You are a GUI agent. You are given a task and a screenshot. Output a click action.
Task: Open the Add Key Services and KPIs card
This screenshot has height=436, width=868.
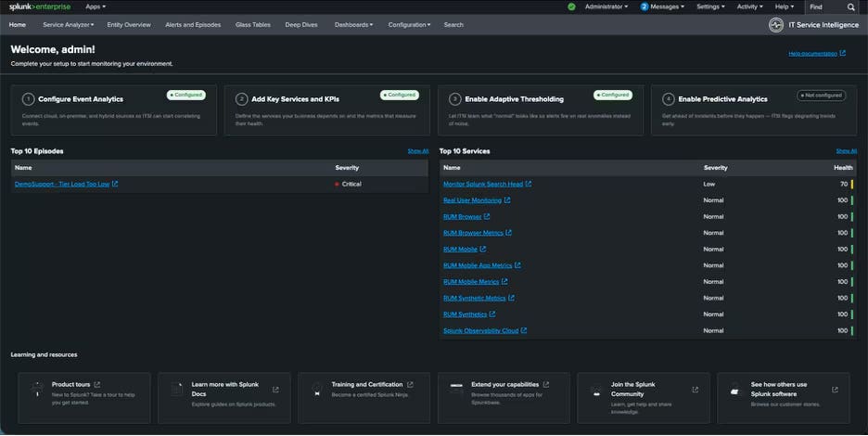tap(327, 110)
